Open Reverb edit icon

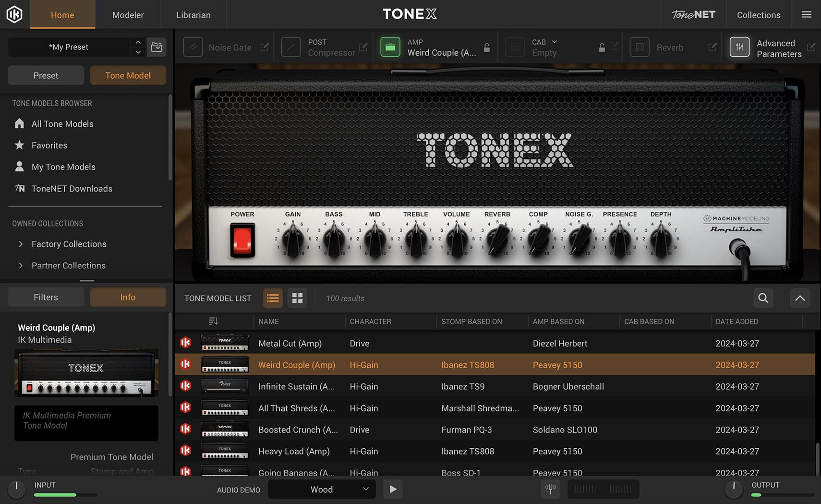pyautogui.click(x=712, y=47)
